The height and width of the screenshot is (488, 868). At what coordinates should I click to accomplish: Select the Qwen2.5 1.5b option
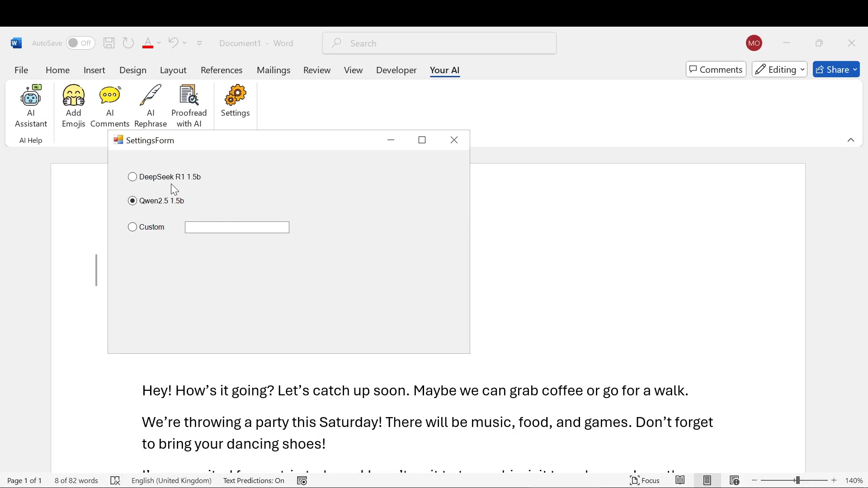pos(156,201)
